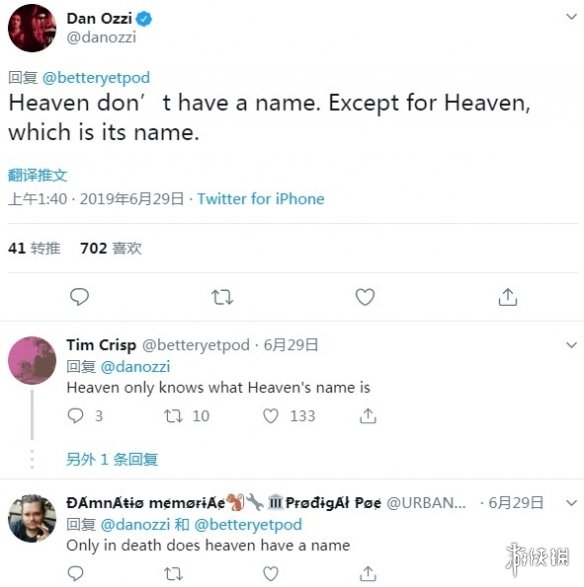Viewport: 584px width, 587px height.
Task: Retweet the 'Only in death' reply
Action: pos(173,574)
